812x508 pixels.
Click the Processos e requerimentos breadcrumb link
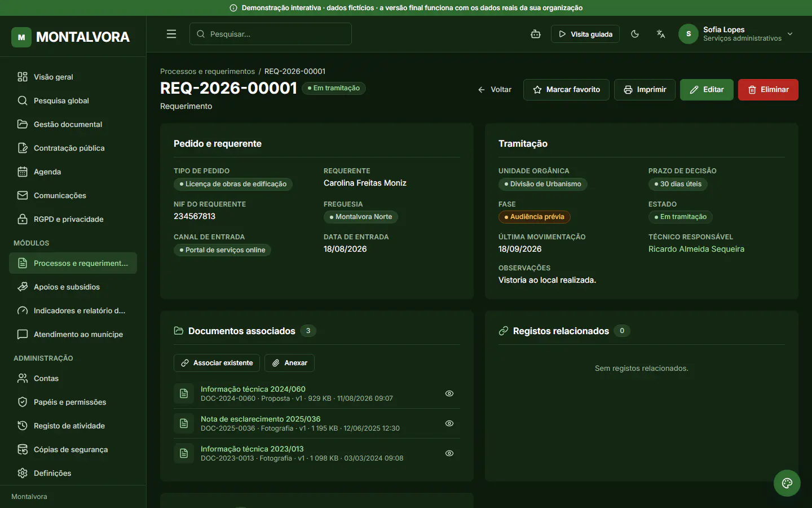pos(208,71)
